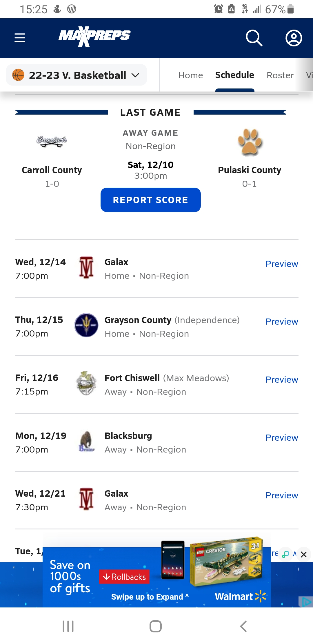Open the user account profile icon

coord(294,38)
